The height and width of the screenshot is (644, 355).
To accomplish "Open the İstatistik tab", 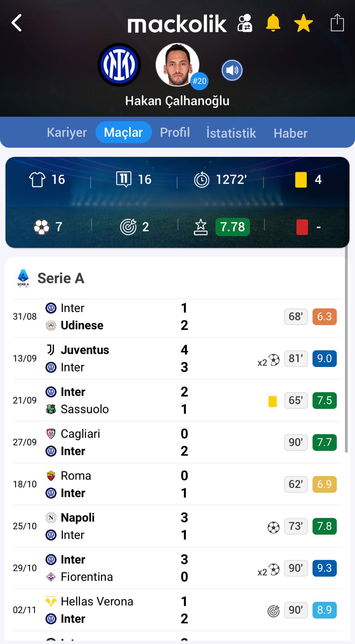I will (231, 133).
